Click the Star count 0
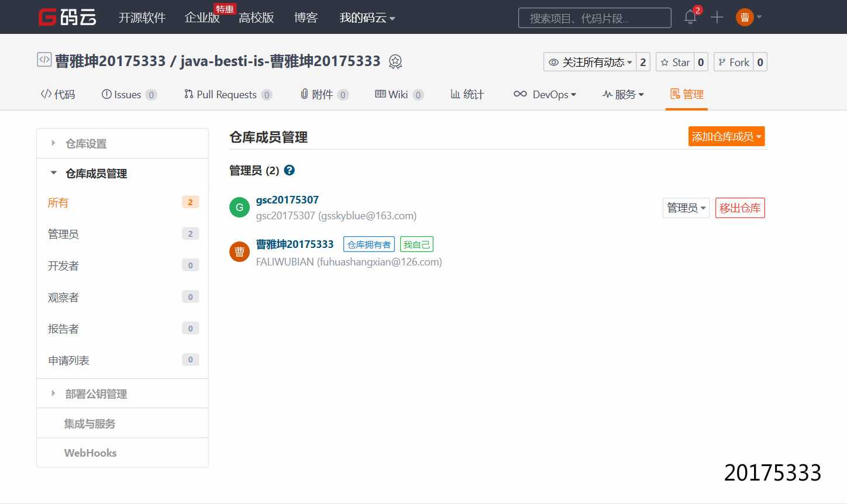Viewport: 847px width, 504px height. pyautogui.click(x=701, y=62)
